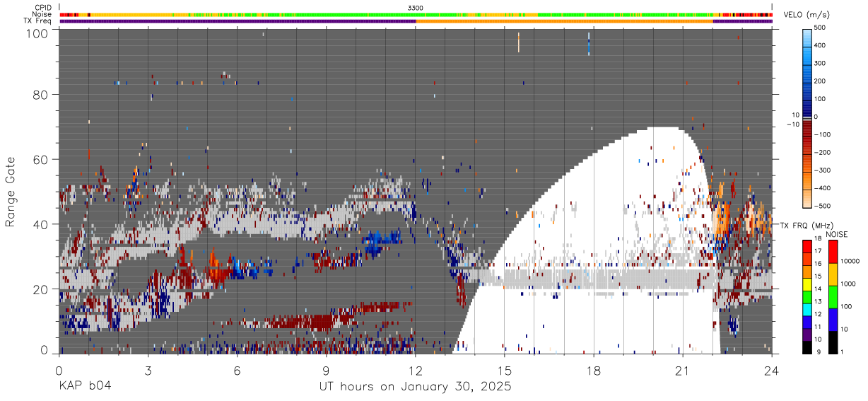Click the 'NOISE' legend title
Image resolution: width=868 pixels, height=401 pixels.
coord(836,234)
